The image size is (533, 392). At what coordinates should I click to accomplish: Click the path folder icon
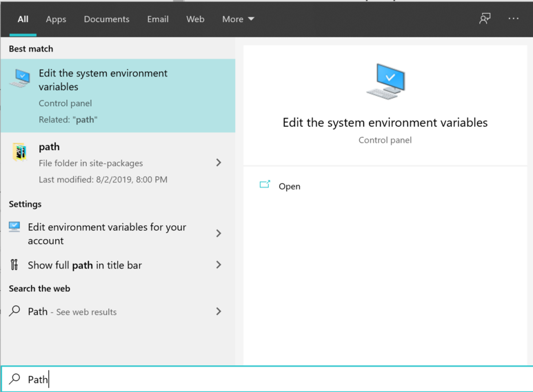tap(20, 152)
